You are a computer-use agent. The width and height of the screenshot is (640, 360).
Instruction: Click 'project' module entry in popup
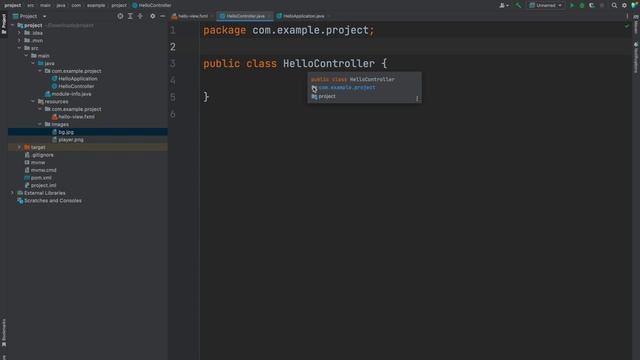327,96
